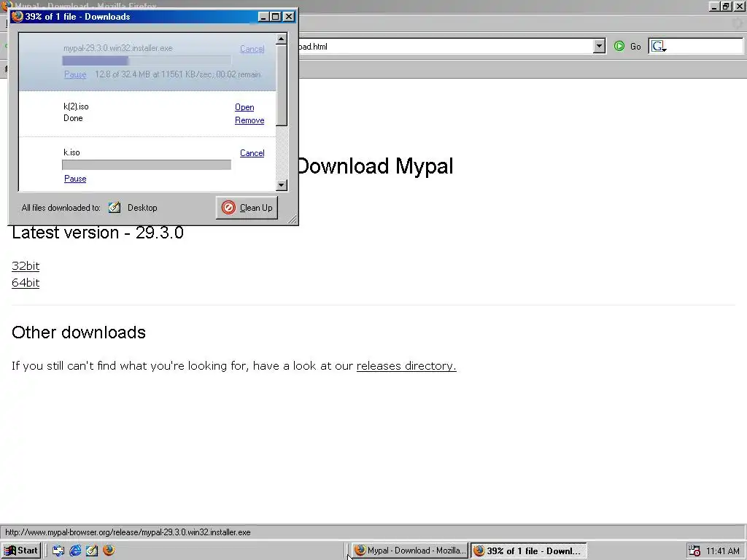The height and width of the screenshot is (560, 747).
Task: Open the Windows Start menu
Action: pos(21,551)
